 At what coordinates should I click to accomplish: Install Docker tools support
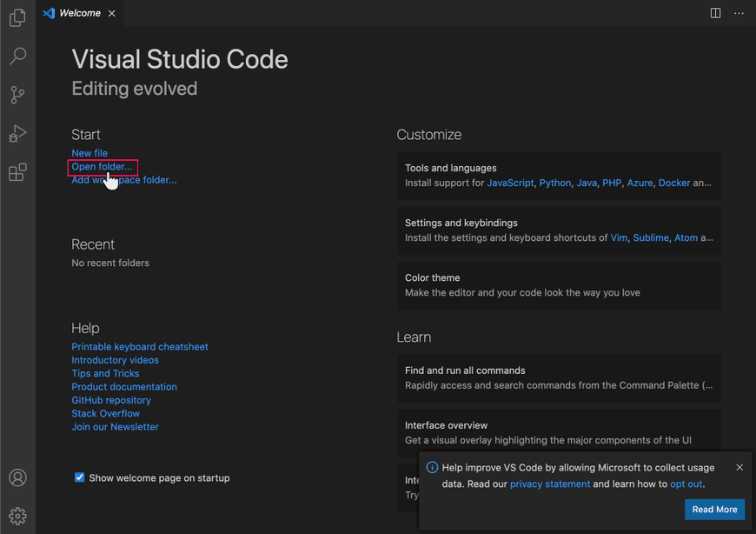pyautogui.click(x=674, y=183)
